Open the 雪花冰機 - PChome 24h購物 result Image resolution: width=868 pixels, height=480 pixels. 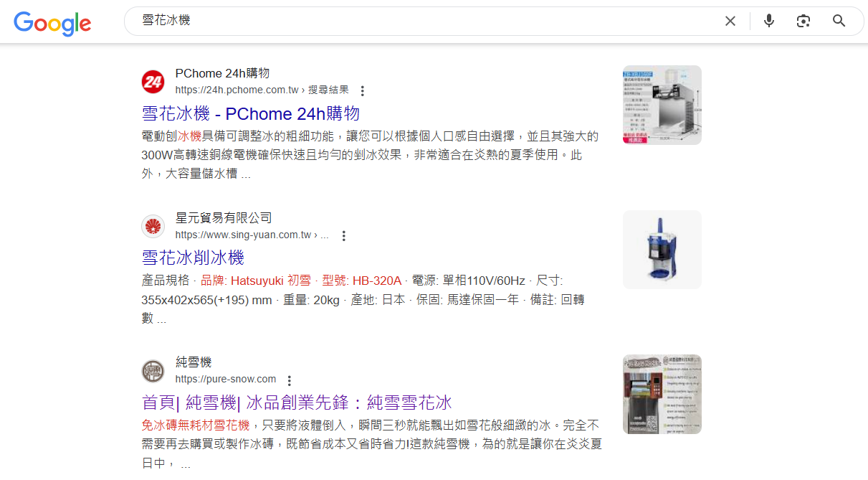tap(251, 113)
